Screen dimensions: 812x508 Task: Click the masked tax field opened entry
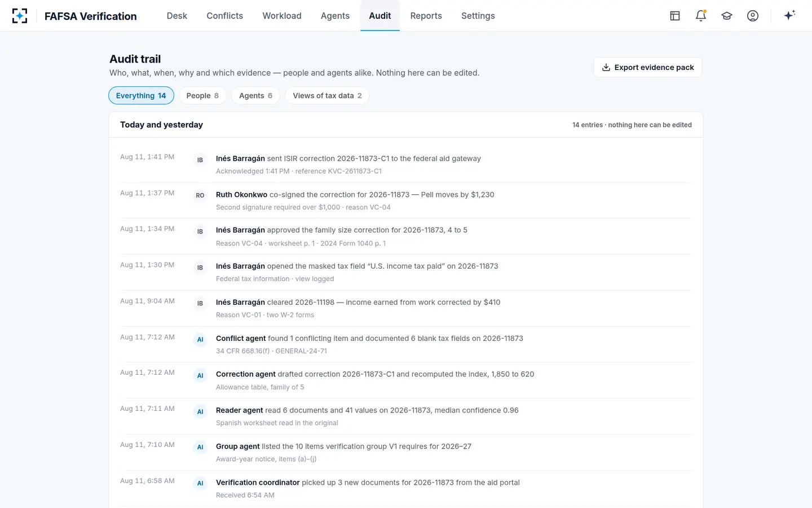coord(406,273)
